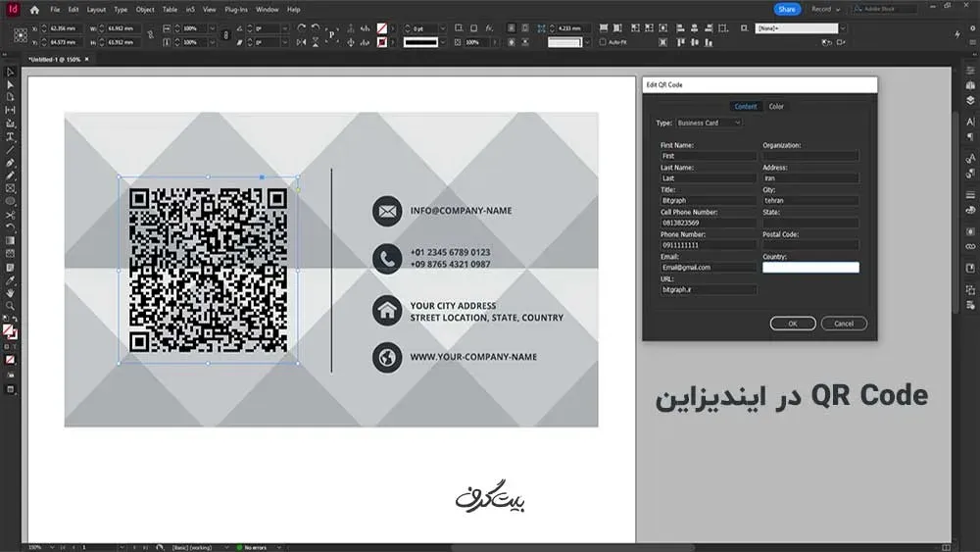
Task: Open the Window menu
Action: (x=267, y=10)
